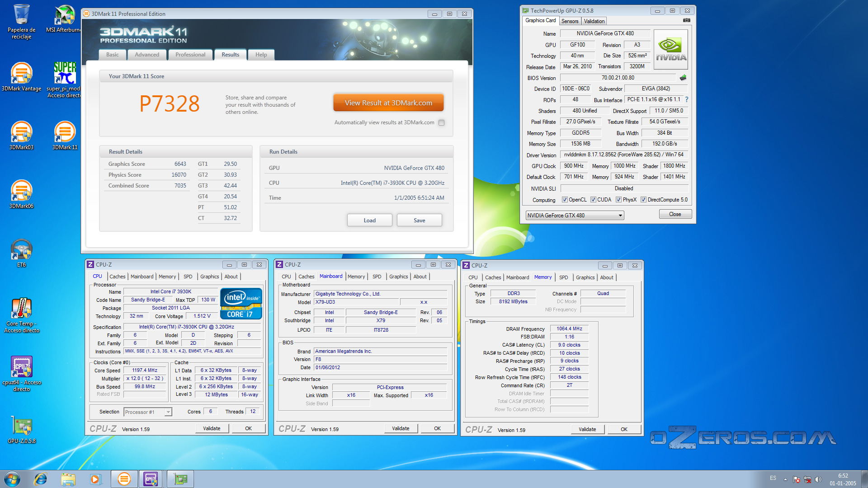Switch to 3DMark 11 taskbar button
868x488 pixels.
click(x=124, y=479)
